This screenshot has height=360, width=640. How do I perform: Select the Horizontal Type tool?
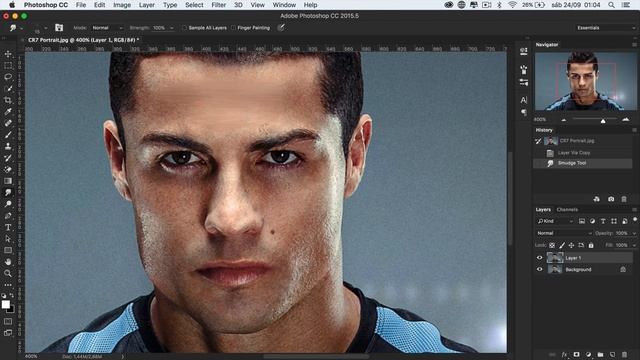point(8,227)
